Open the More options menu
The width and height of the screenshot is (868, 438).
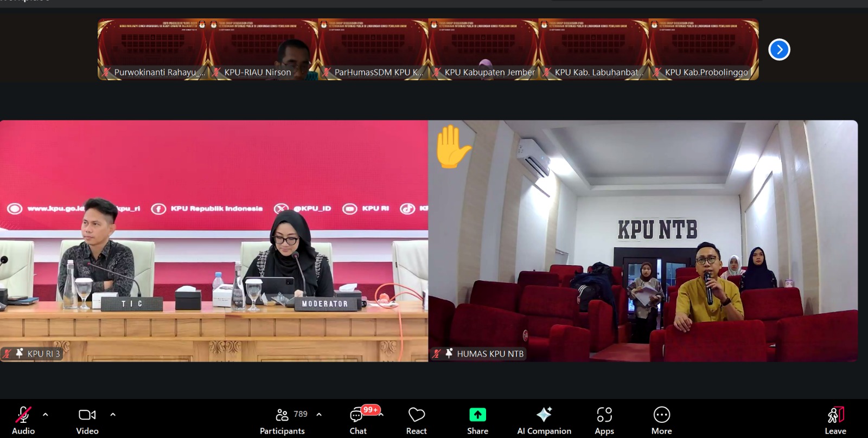(661, 420)
